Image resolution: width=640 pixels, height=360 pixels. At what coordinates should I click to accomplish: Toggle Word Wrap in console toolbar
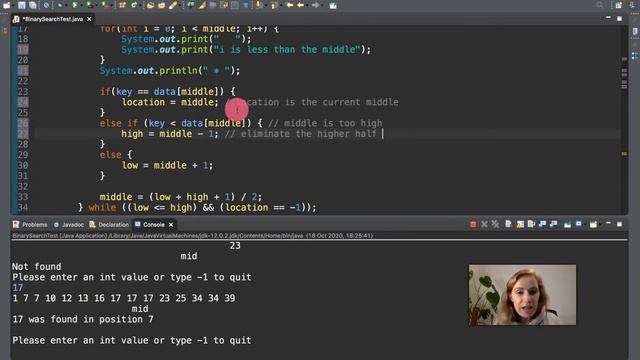531,224
